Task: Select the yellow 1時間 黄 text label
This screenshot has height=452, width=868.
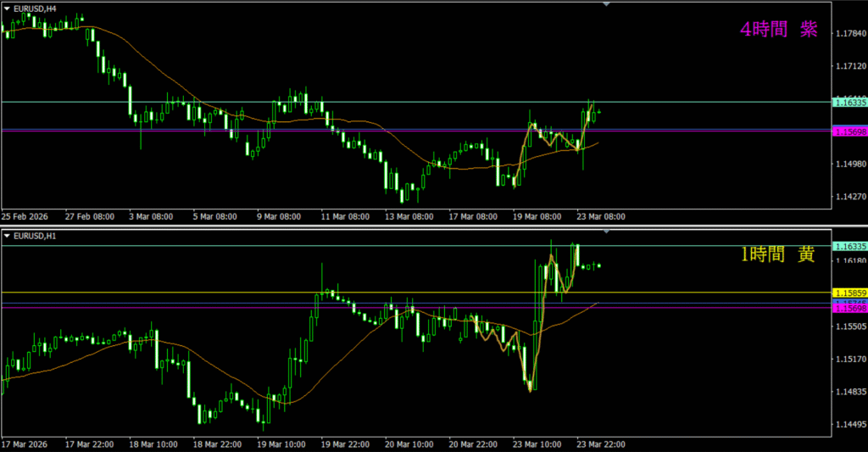Action: (778, 254)
